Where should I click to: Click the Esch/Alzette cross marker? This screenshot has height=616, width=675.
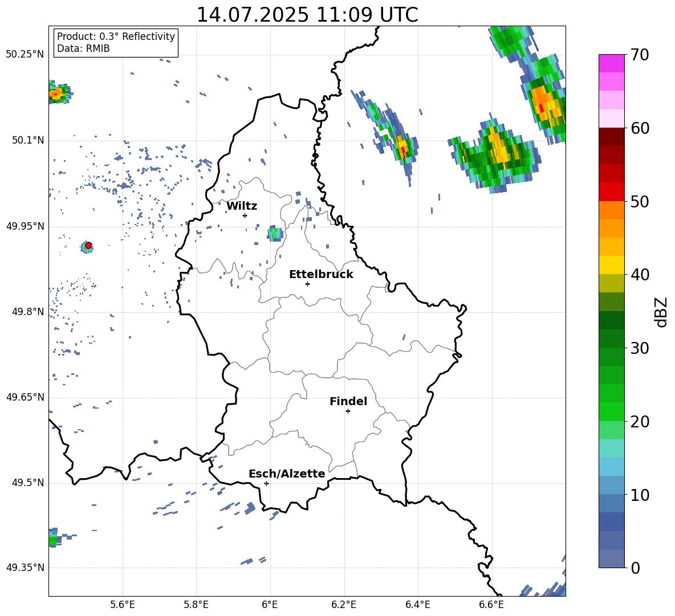(x=266, y=483)
